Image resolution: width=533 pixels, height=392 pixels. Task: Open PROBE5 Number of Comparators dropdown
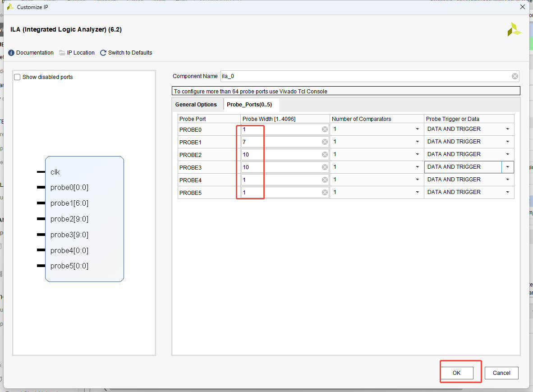click(x=417, y=192)
